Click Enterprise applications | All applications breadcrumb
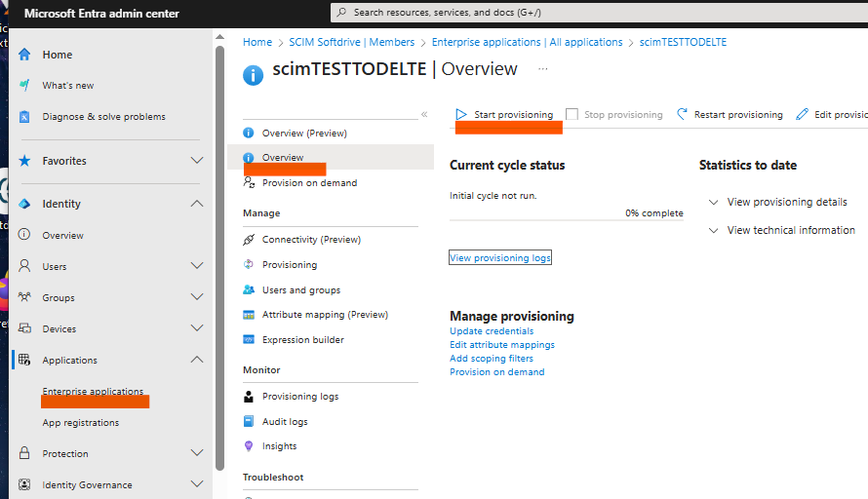The width and height of the screenshot is (868, 499). click(527, 42)
